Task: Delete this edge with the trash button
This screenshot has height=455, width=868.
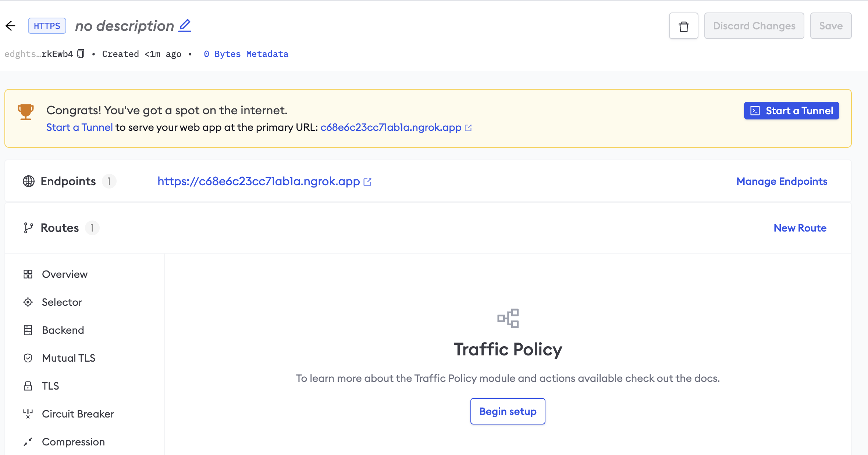Action: pos(683,26)
